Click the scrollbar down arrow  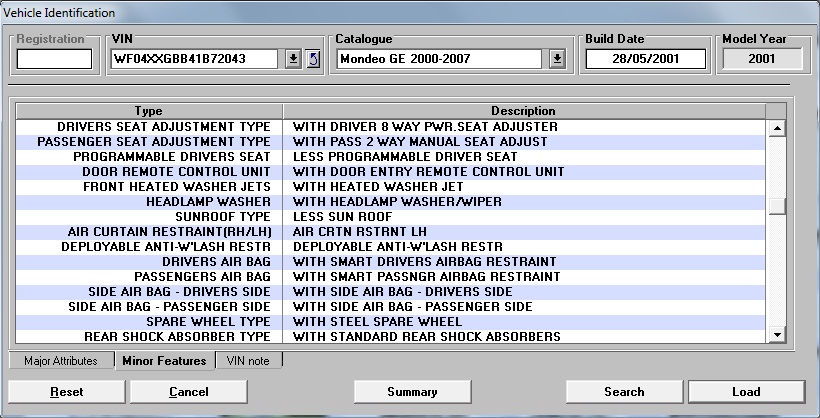pyautogui.click(x=776, y=336)
